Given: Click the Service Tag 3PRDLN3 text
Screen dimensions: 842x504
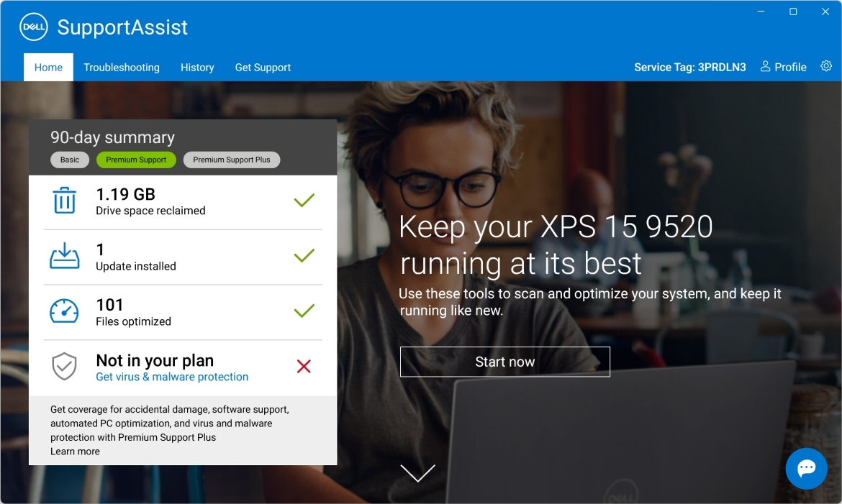Looking at the screenshot, I should (x=689, y=67).
